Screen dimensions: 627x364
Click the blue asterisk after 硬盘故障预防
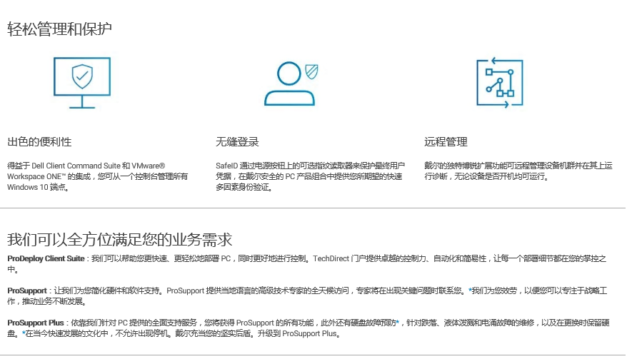396,323
